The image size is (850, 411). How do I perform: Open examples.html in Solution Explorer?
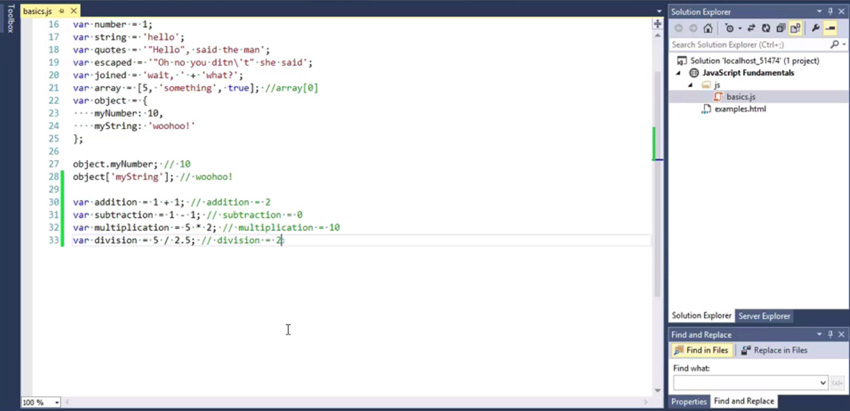tap(738, 109)
